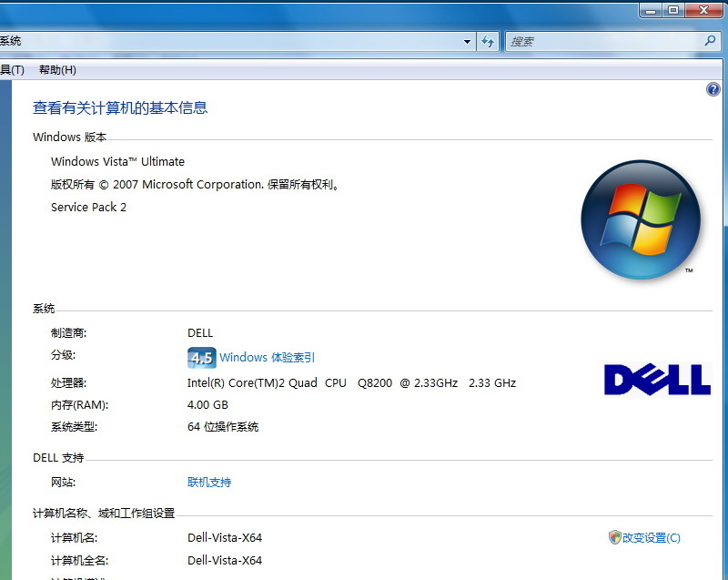Click the Microsoft copyright 2007 line
This screenshot has height=580, width=728.
point(196,184)
